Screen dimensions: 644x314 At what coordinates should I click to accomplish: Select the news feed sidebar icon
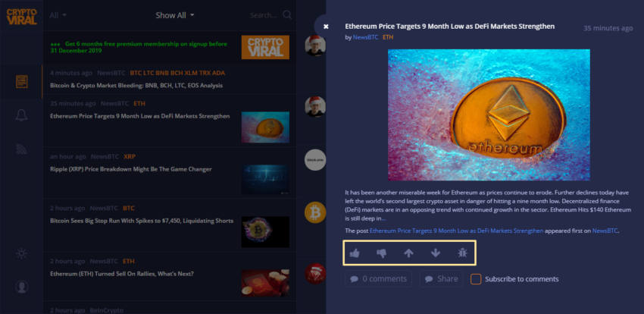point(22,81)
